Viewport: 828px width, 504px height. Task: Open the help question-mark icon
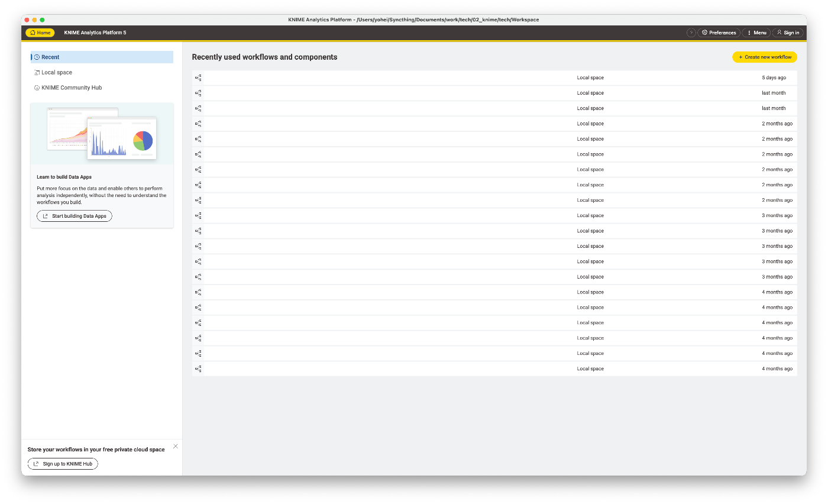pyautogui.click(x=691, y=33)
